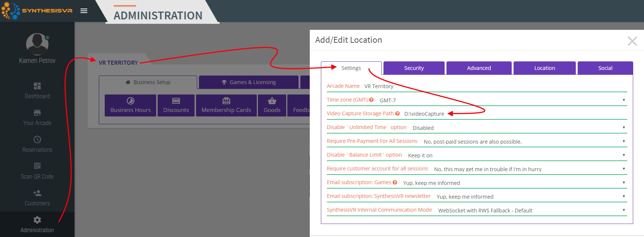Viewport: 644px width, 237px height.
Task: Open SynthesisVR Internal Communication Mode dropdown
Action: point(531,210)
